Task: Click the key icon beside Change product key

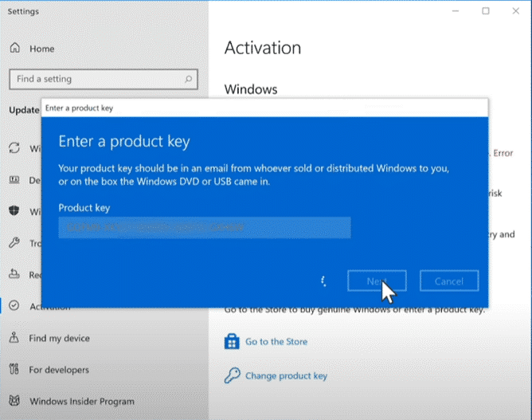Action: [232, 375]
